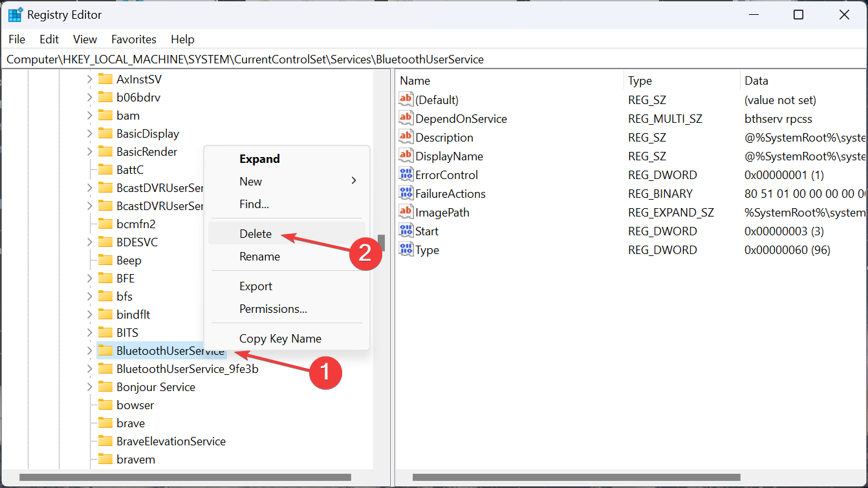This screenshot has height=488, width=868.
Task: Click the binary icon beside ErrorControl
Action: click(406, 175)
